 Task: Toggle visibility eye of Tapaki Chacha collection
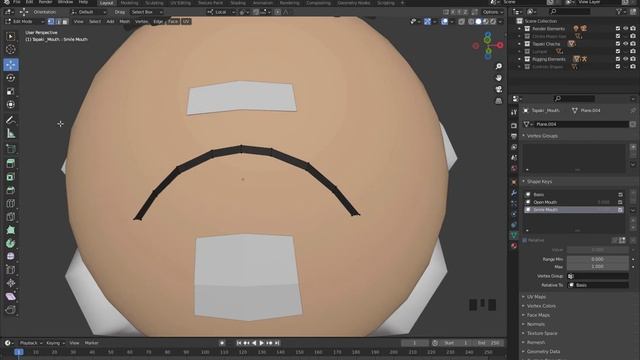click(625, 44)
